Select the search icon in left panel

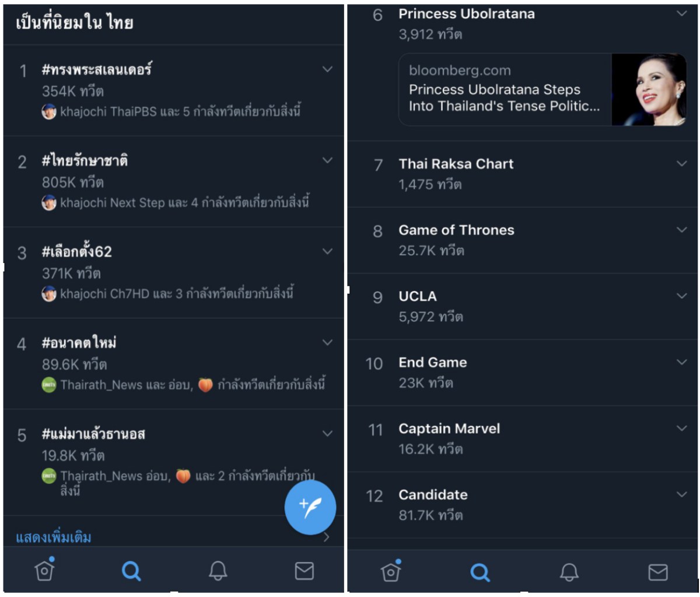click(x=131, y=571)
